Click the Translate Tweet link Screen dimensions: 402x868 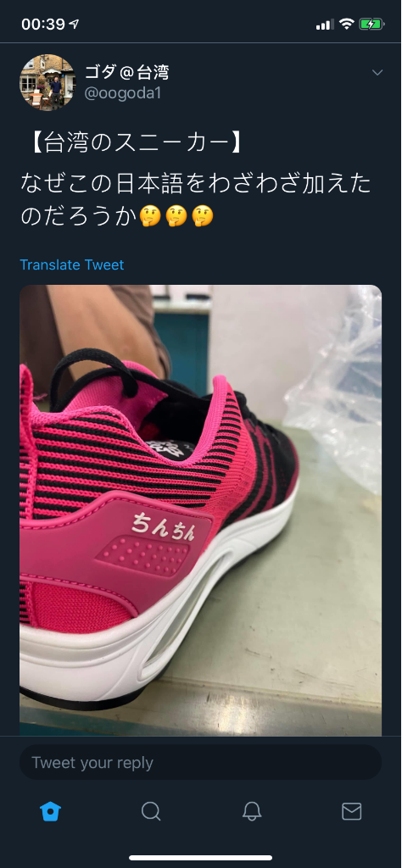(72, 264)
